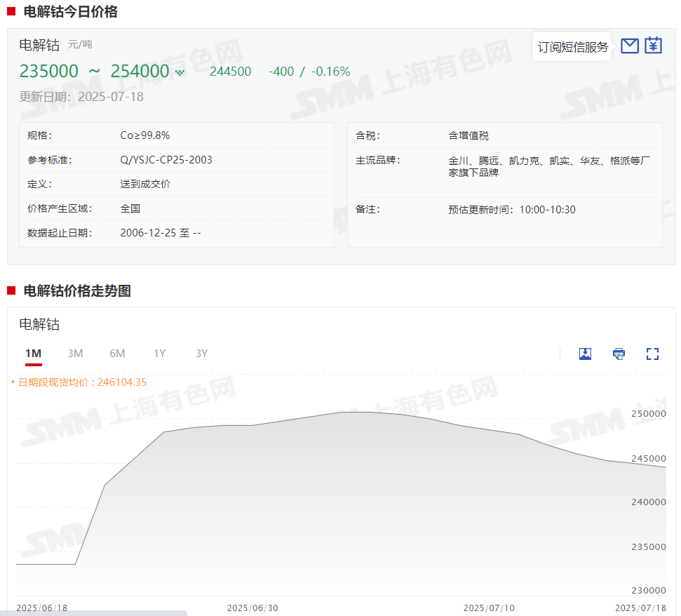Click the 日期段现货均价 legend label
681x616 pixels.
[82, 382]
